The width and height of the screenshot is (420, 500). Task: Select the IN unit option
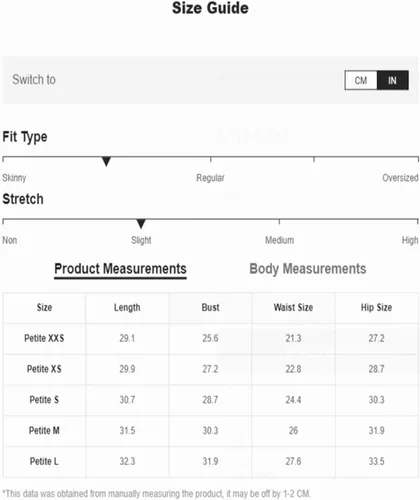click(393, 80)
